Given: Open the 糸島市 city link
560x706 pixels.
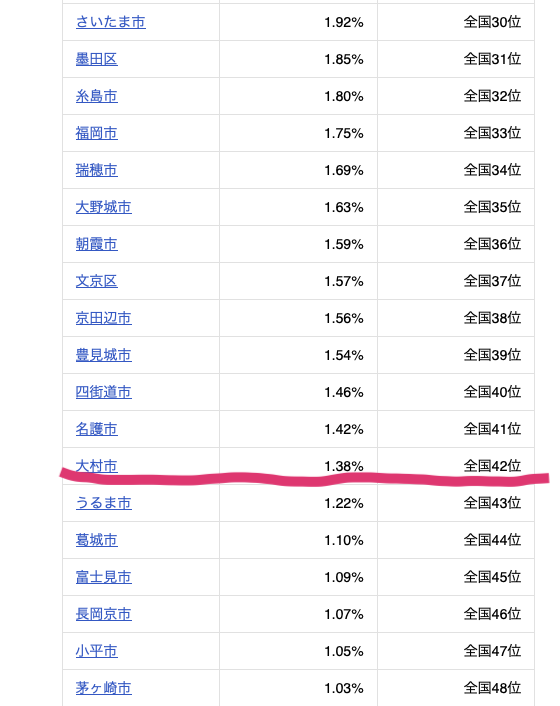Looking at the screenshot, I should (97, 96).
